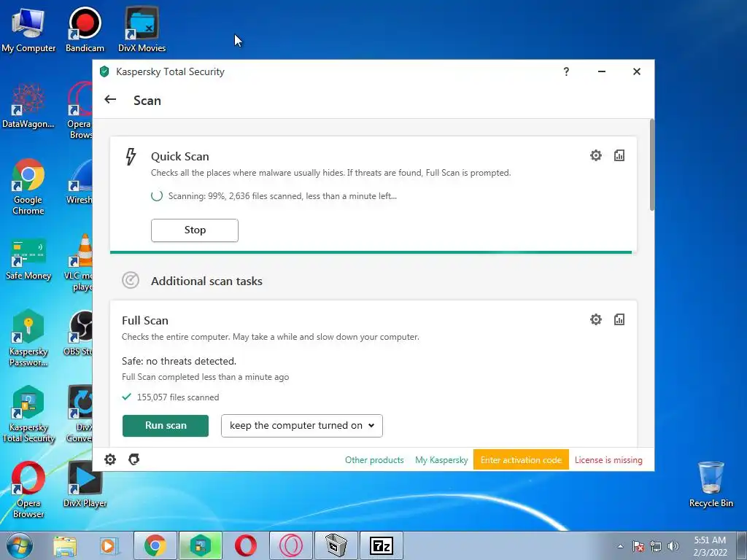Select the DataWagon desktop icon
The height and width of the screenshot is (560, 747).
[28, 106]
